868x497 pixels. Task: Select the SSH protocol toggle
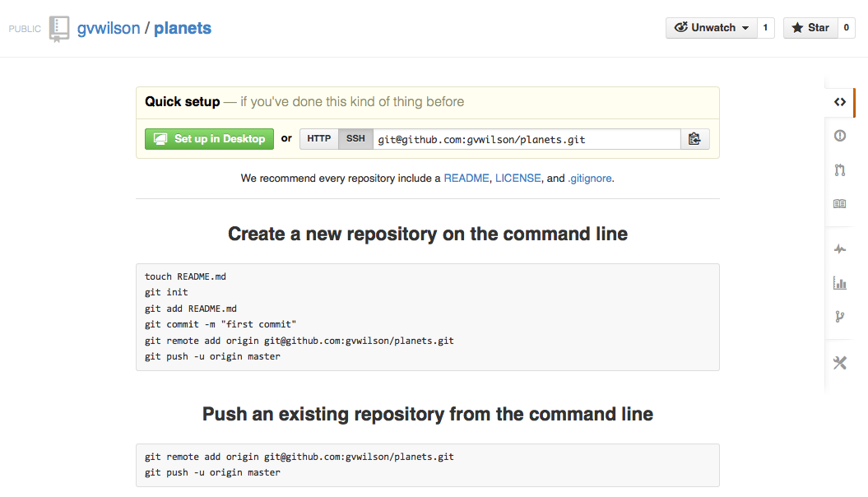[x=355, y=139]
